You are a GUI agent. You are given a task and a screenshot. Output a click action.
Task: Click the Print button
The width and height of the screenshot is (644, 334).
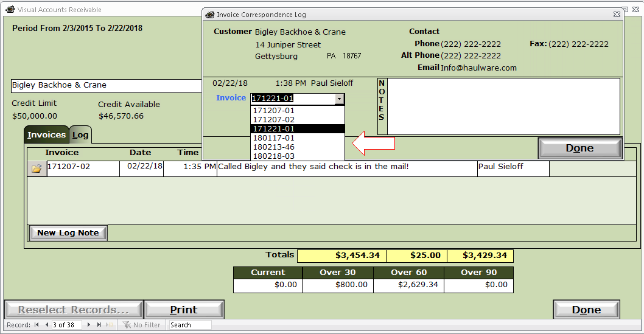(184, 310)
